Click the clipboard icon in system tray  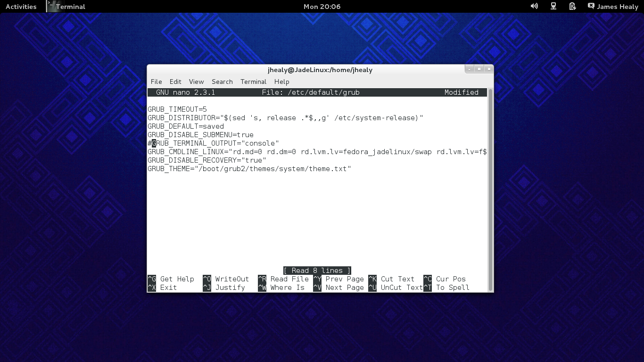(572, 6)
